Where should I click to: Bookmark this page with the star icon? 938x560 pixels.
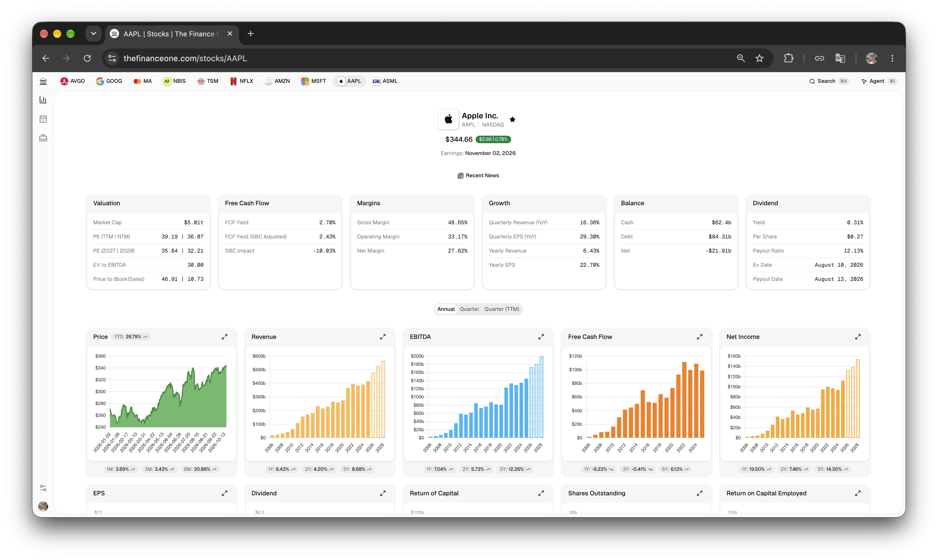tap(760, 58)
